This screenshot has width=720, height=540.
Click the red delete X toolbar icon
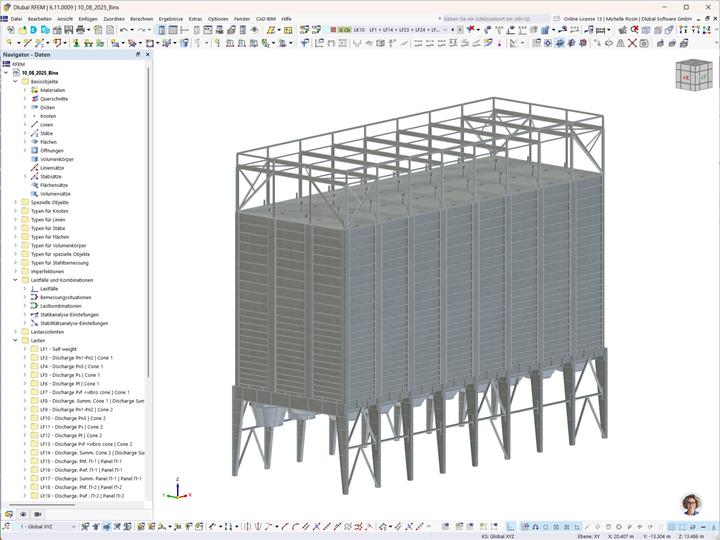pyautogui.click(x=632, y=43)
